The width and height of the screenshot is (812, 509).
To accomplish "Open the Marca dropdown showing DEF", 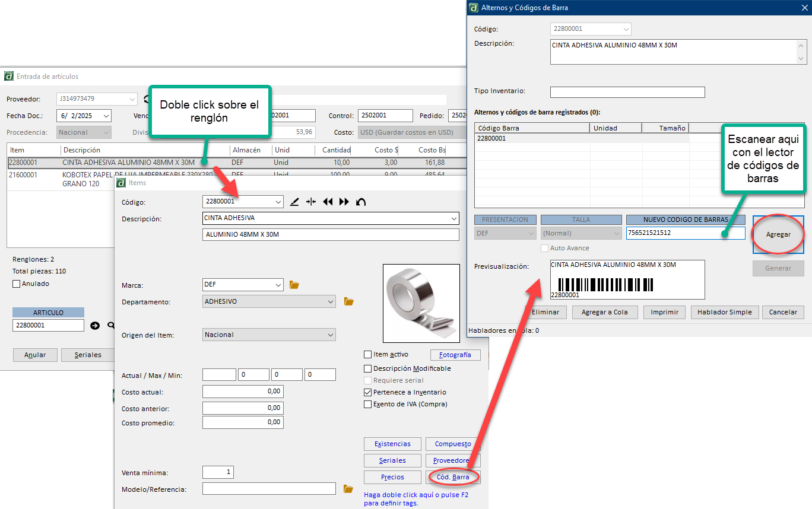I will click(x=278, y=285).
